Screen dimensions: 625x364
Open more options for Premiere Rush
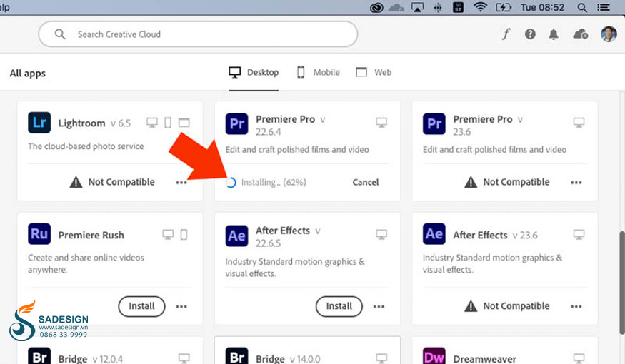coord(181,307)
